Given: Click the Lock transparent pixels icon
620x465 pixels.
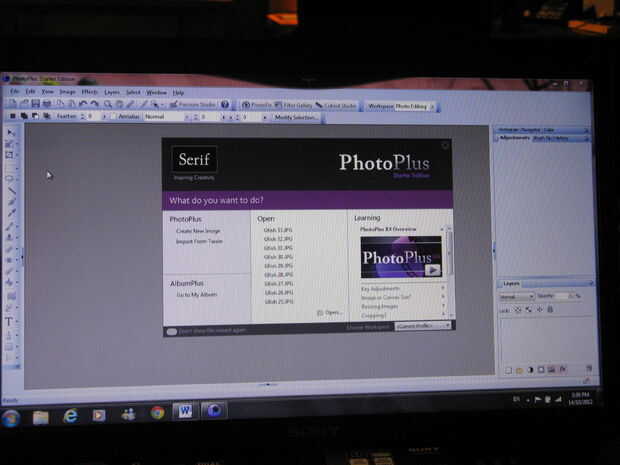Looking at the screenshot, I should tap(518, 310).
